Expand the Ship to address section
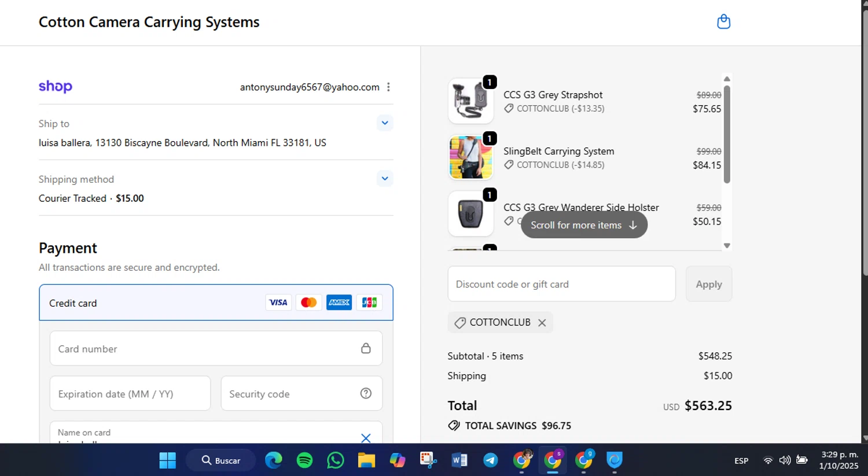Screen dimensions: 868x476 [x=385, y=123]
